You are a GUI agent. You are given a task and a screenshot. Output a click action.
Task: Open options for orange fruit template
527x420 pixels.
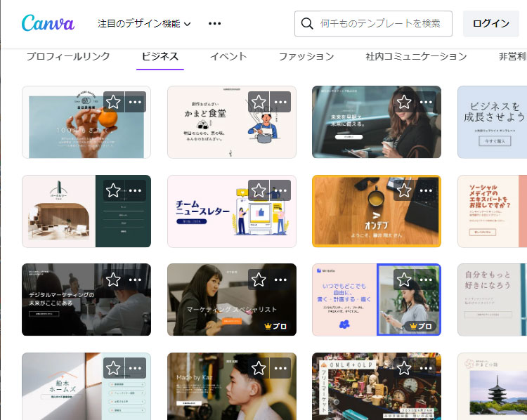pos(135,102)
